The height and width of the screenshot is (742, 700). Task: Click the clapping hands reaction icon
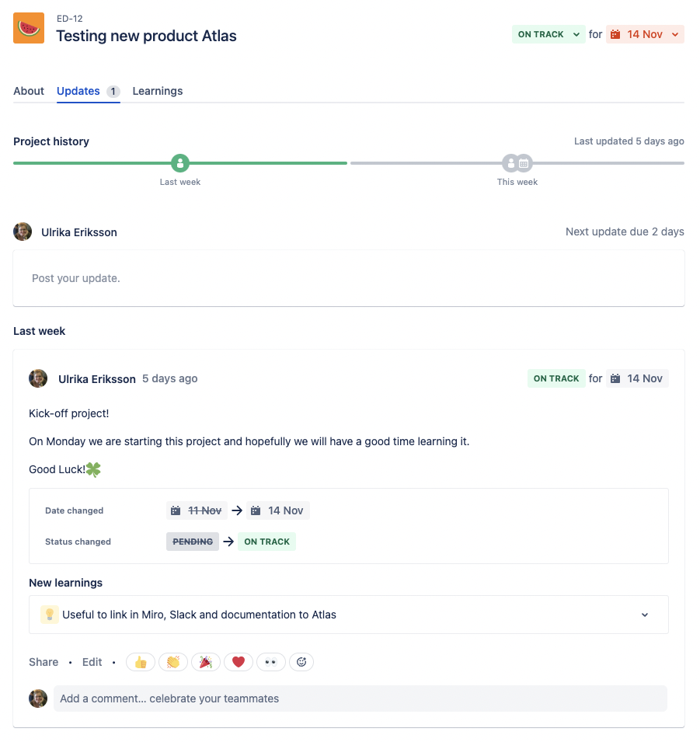(x=172, y=661)
